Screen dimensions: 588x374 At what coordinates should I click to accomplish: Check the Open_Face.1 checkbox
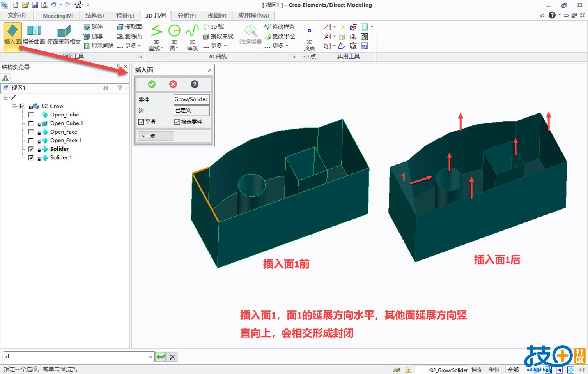click(31, 140)
